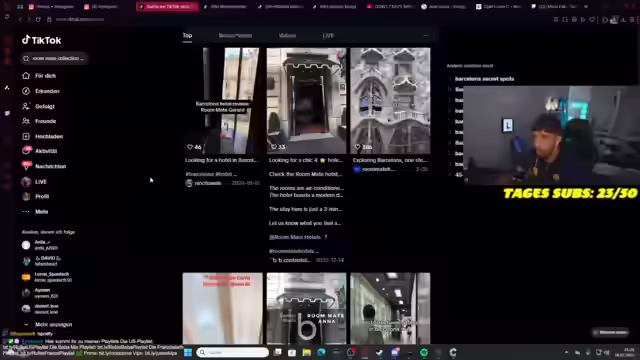Open Steam from the taskbar
The width and height of the screenshot is (640, 360).
click(x=380, y=352)
